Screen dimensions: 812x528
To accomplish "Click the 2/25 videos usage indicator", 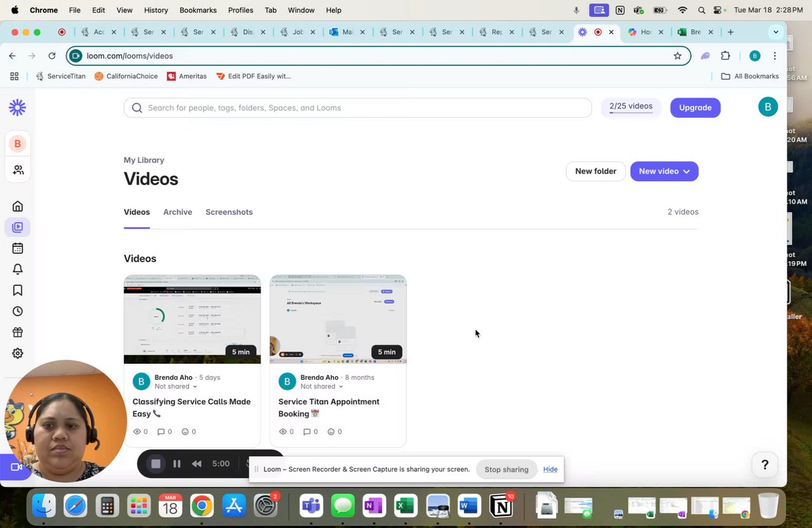I will [x=631, y=107].
